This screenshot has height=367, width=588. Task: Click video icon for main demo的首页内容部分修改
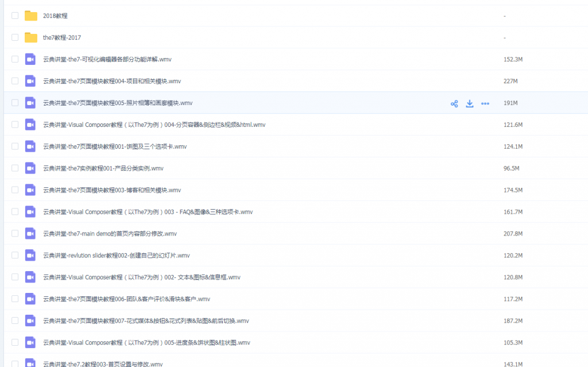click(30, 234)
